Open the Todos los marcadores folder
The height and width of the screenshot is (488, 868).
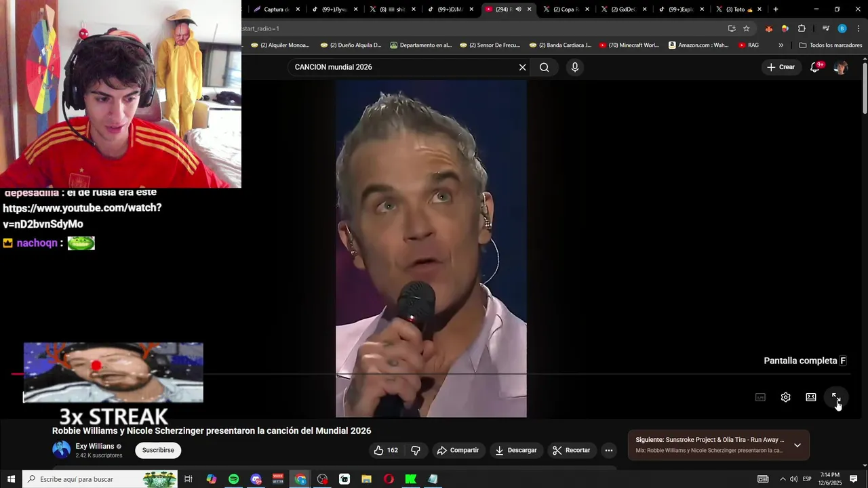[831, 45]
